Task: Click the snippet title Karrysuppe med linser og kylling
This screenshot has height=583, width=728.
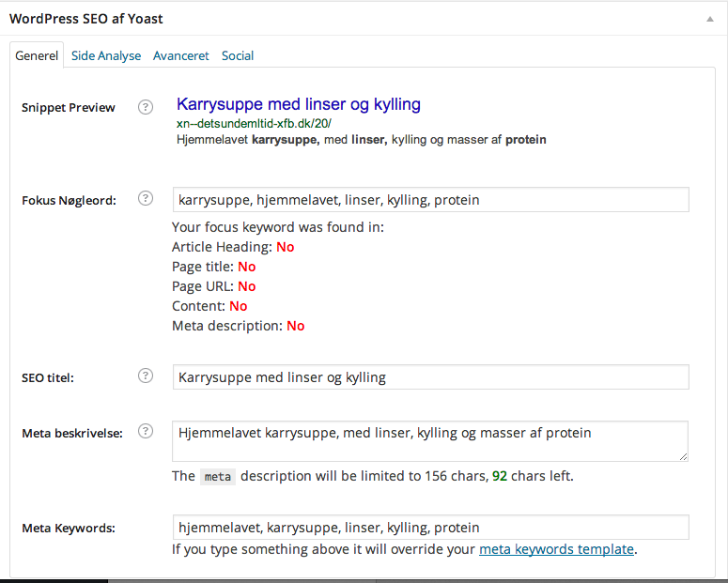Action: pyautogui.click(x=299, y=104)
